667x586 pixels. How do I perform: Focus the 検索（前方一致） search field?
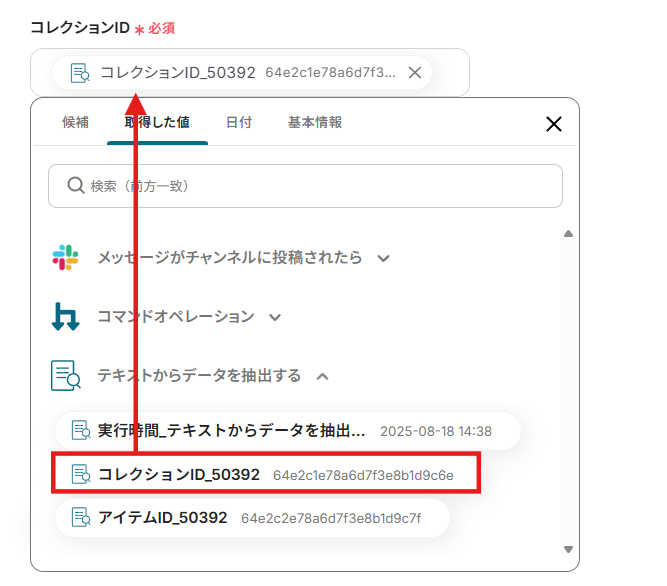click(x=305, y=186)
